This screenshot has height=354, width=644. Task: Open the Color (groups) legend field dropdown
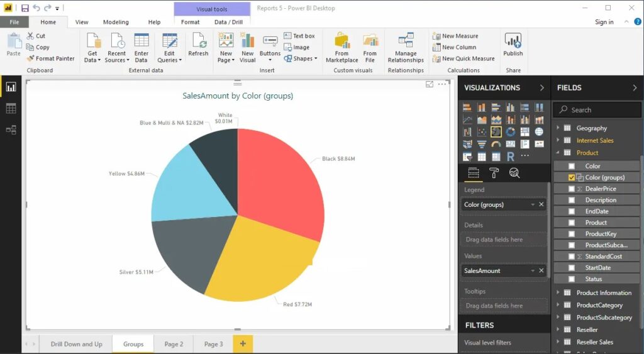coord(533,204)
